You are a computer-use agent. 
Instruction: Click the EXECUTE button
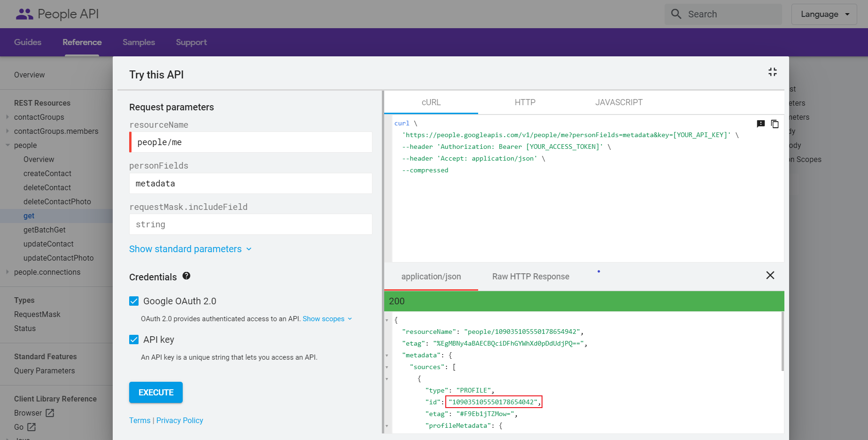coord(156,393)
